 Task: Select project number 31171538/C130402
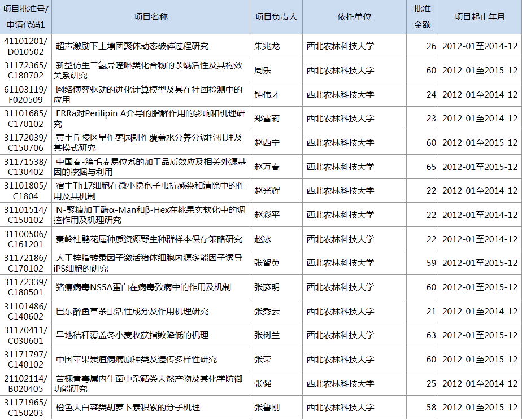[25, 167]
